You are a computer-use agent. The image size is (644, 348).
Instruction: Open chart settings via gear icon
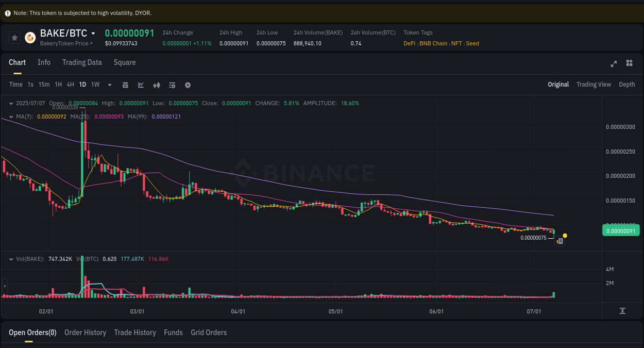tap(188, 85)
